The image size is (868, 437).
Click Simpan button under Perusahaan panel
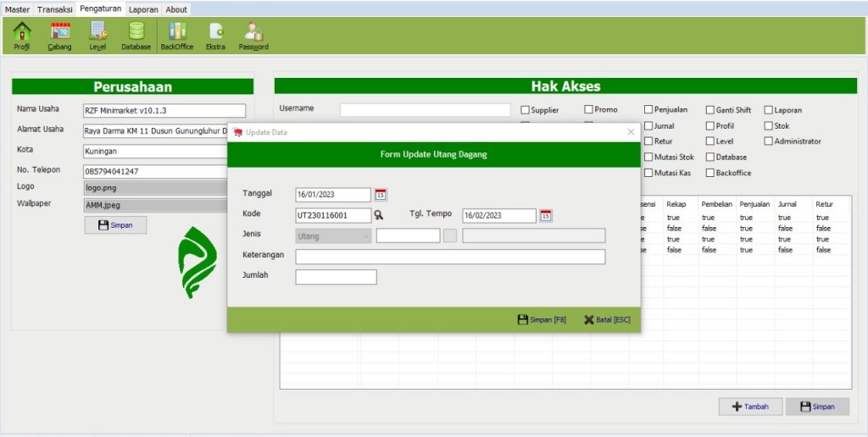pos(115,225)
